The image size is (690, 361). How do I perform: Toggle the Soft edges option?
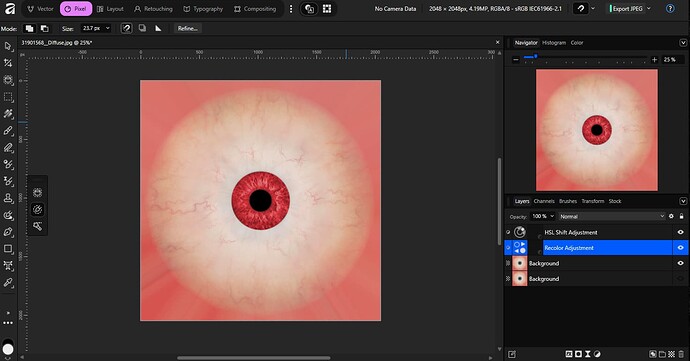tap(158, 28)
